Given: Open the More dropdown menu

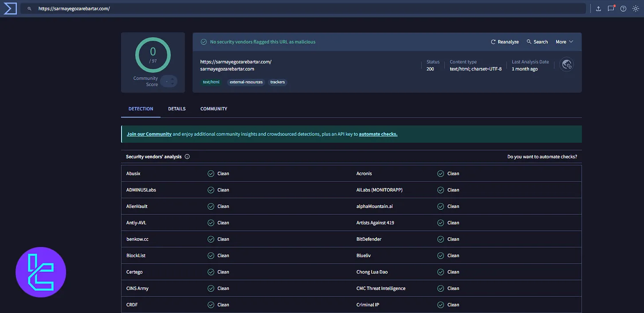Looking at the screenshot, I should click(x=564, y=42).
